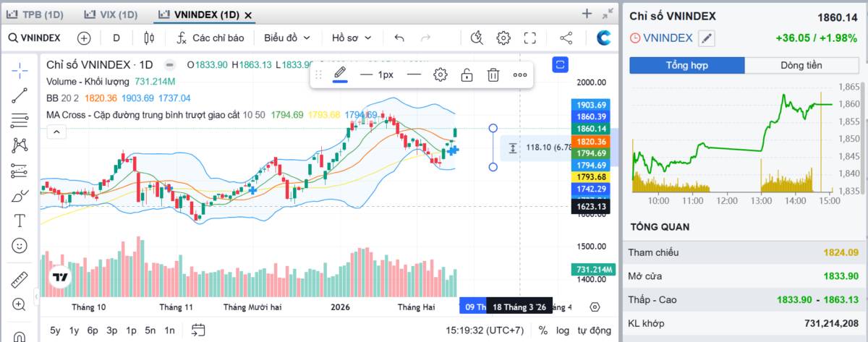
Task: Undo the last chart action
Action: (x=399, y=38)
